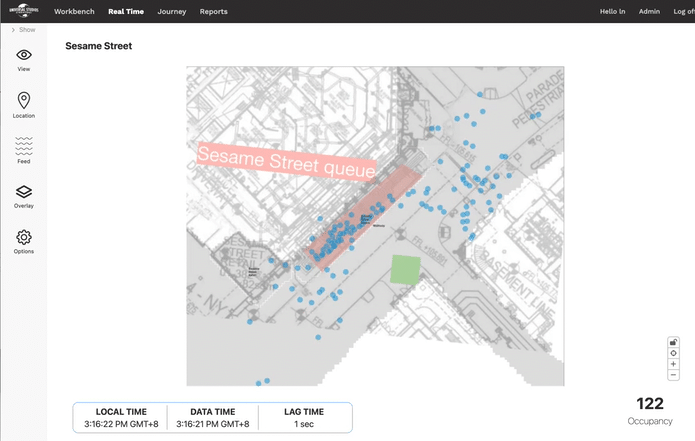695x441 pixels.
Task: Toggle the map lock icon
Action: tap(673, 342)
